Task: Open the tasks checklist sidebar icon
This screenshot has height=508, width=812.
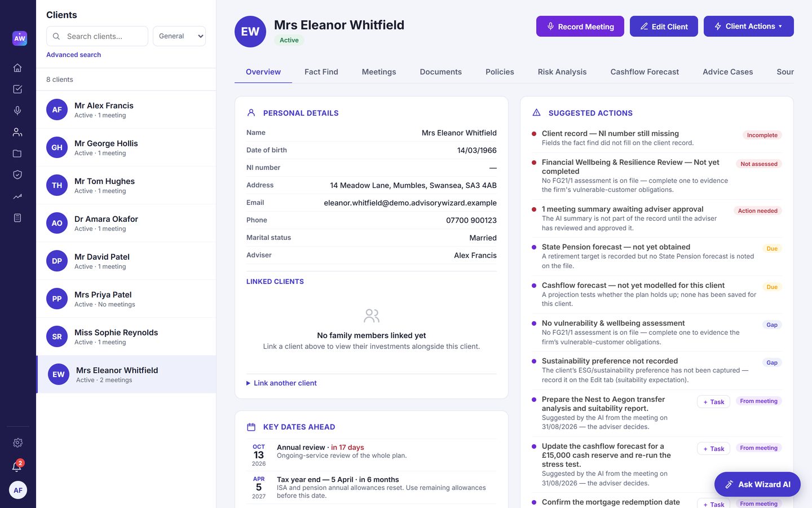Action: point(17,89)
